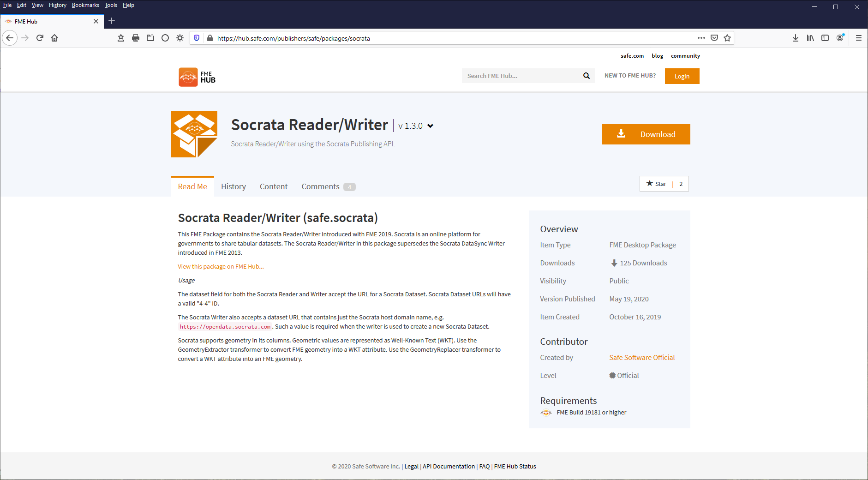Open page actions three-dot menu
The width and height of the screenshot is (868, 480).
pyautogui.click(x=701, y=38)
